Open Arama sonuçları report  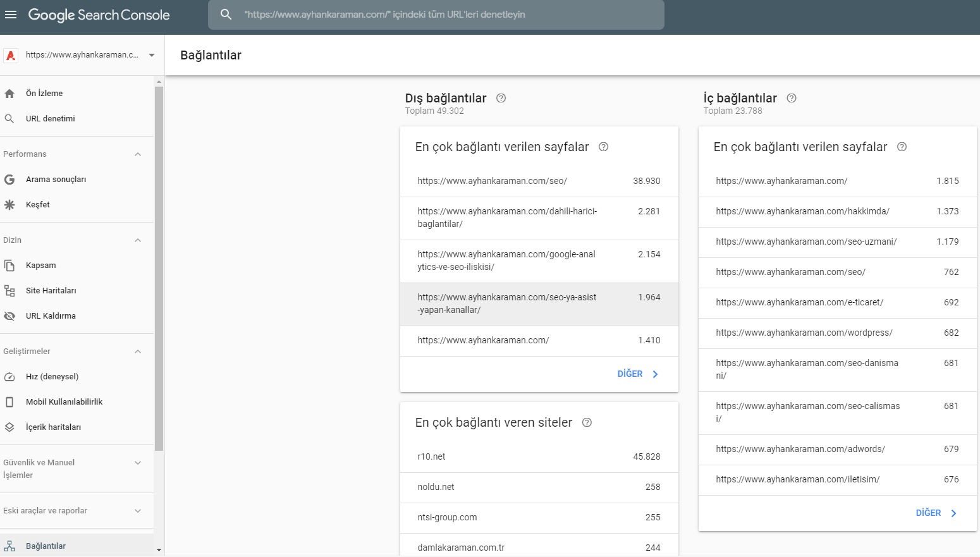77,180
